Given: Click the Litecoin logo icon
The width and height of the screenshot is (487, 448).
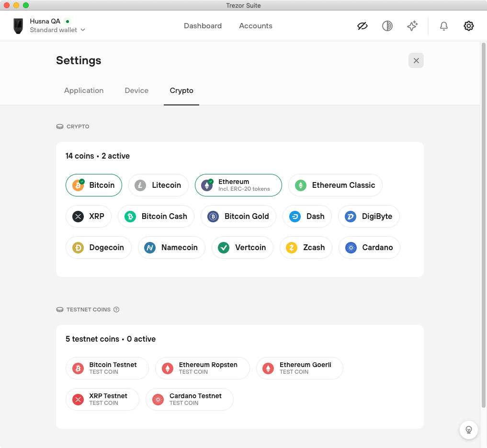Looking at the screenshot, I should pyautogui.click(x=140, y=185).
